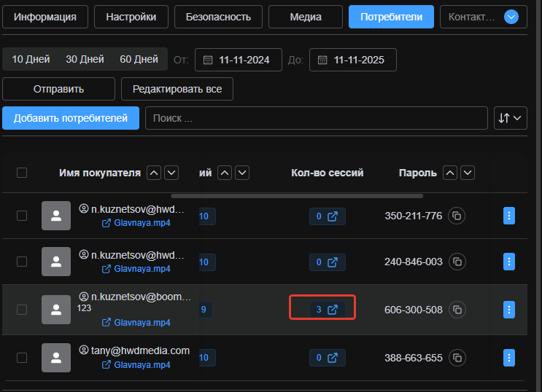Viewport: 542px width, 392px height.
Task: Open more-options menu for 388-663-655 row
Action: click(x=509, y=358)
